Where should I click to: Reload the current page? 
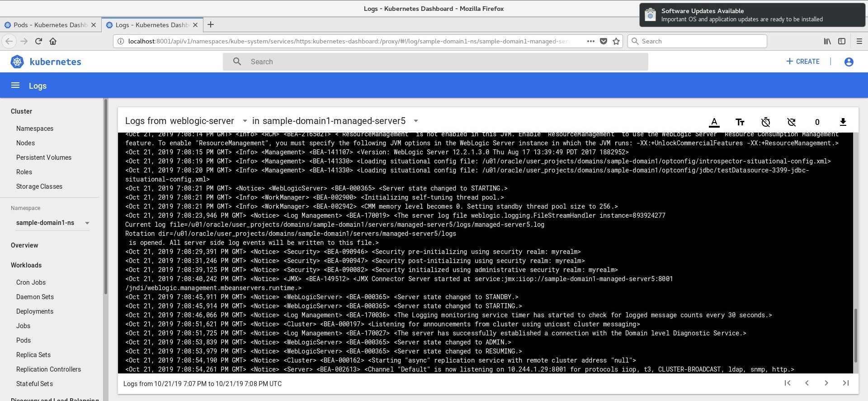(x=38, y=41)
